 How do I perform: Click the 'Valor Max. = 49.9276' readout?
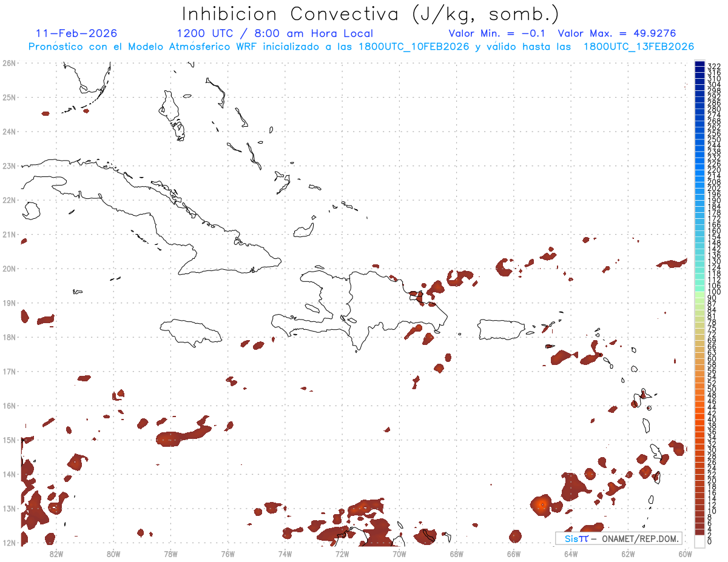pyautogui.click(x=617, y=33)
